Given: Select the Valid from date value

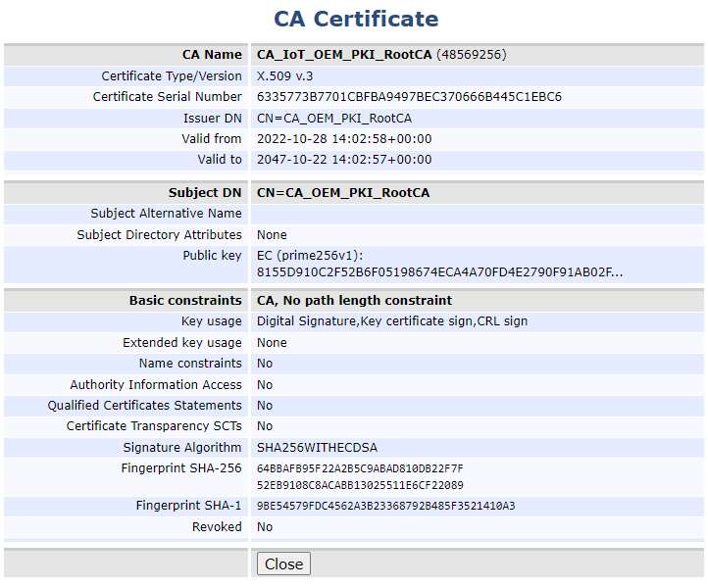Looking at the screenshot, I should tap(343, 139).
